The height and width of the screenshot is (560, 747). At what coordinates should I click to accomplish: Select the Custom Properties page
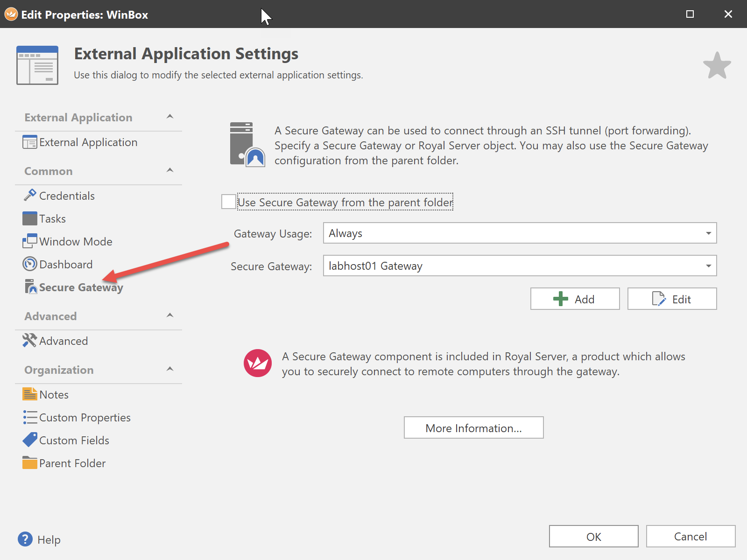[x=85, y=418]
